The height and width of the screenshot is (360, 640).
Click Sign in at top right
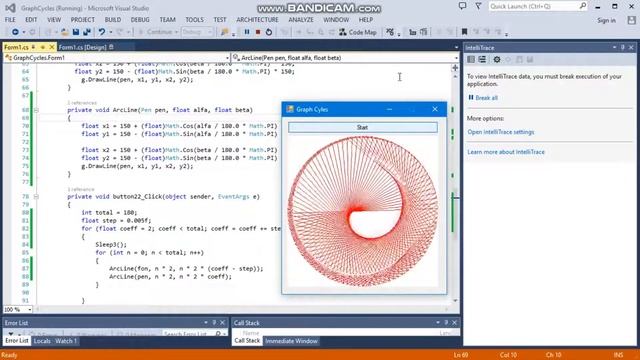pos(607,20)
